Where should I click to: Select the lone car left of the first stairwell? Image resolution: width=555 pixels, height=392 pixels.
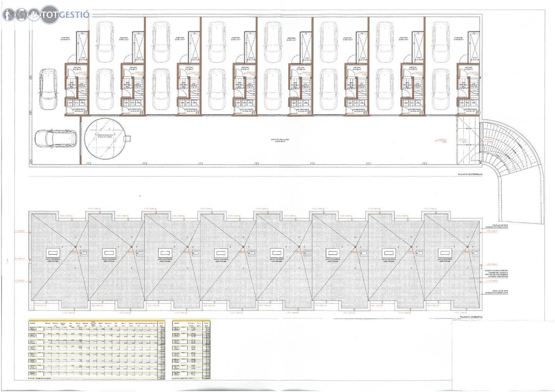tap(49, 89)
